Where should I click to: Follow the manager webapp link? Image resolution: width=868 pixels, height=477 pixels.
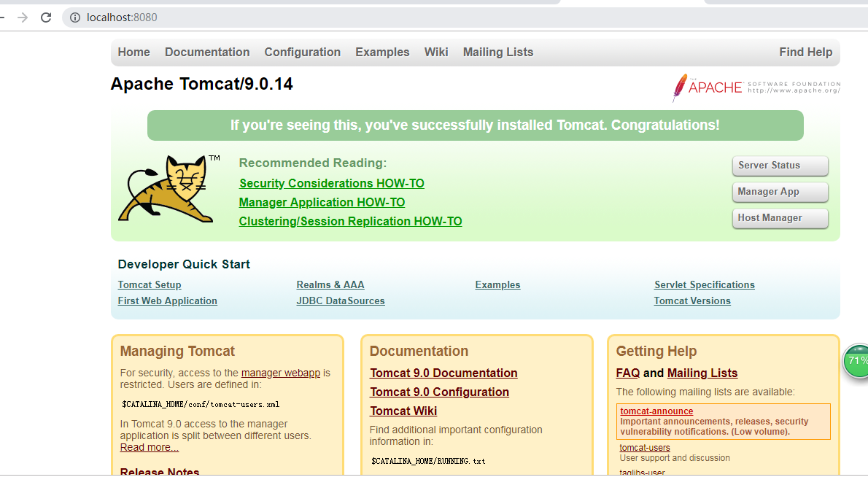click(281, 373)
